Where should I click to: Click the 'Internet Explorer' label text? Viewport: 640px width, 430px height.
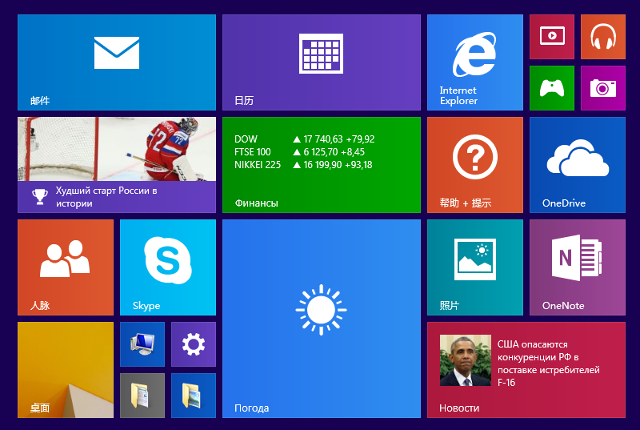[458, 95]
